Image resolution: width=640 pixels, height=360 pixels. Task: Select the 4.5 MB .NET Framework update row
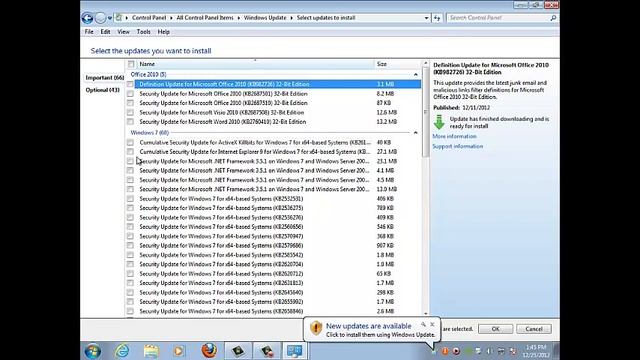(273, 180)
